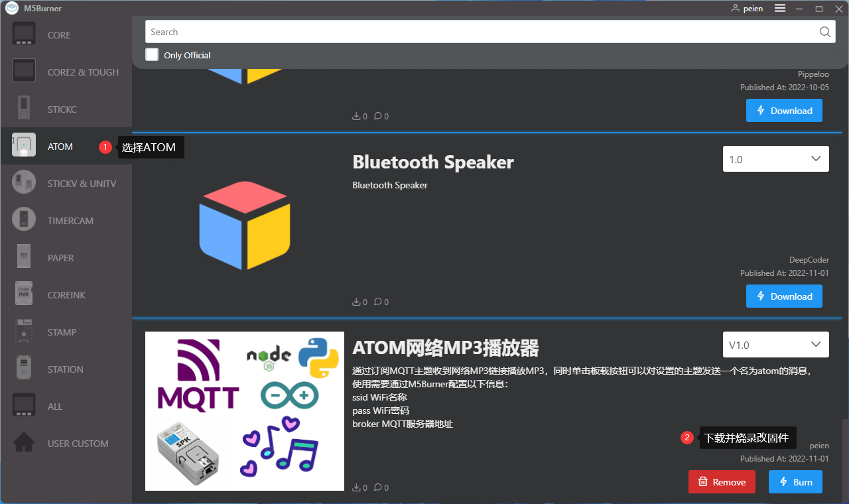View download count on ATOM网络MP3播放器

359,487
